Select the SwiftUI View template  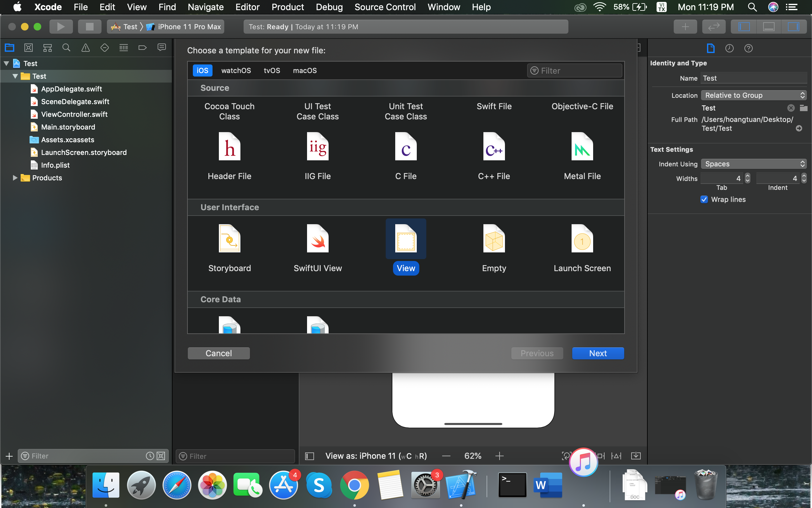tap(318, 248)
